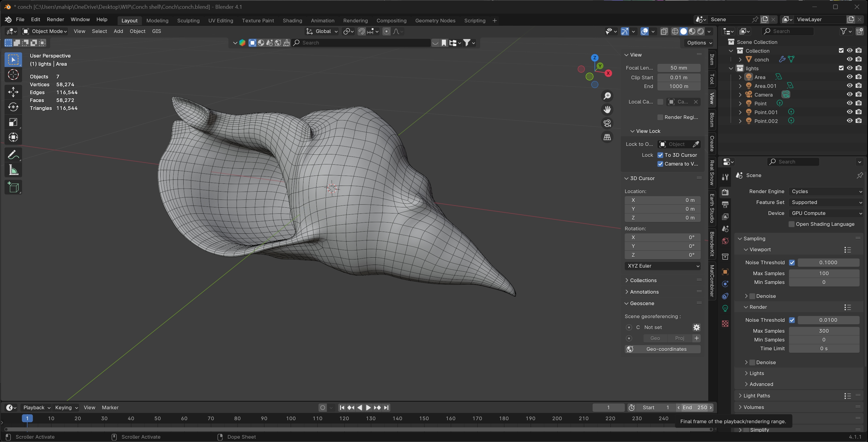Select the Move tool in toolbar
This screenshot has width=868, height=442.
coord(13,92)
